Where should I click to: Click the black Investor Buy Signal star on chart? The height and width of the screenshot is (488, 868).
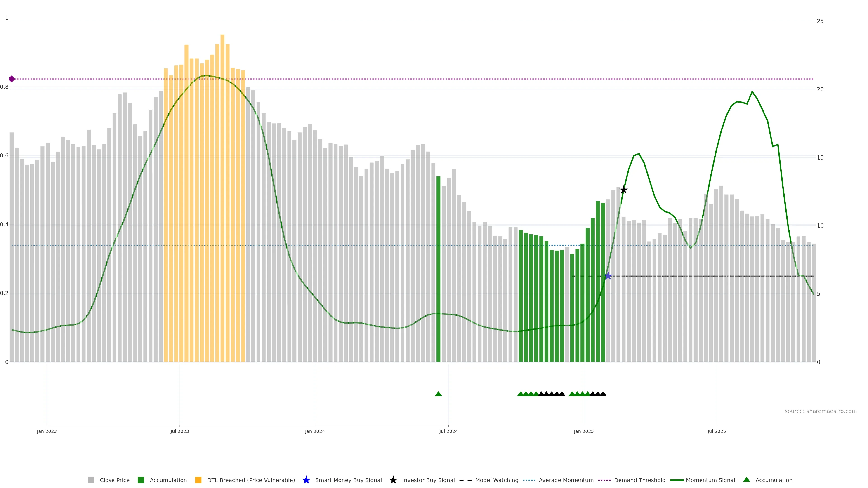click(623, 190)
